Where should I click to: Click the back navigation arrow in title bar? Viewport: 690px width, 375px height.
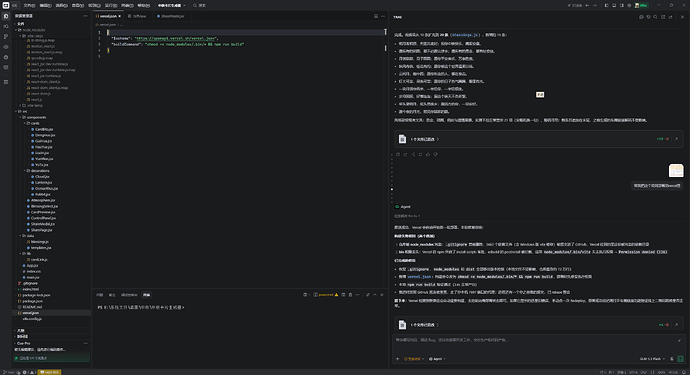click(x=587, y=5)
